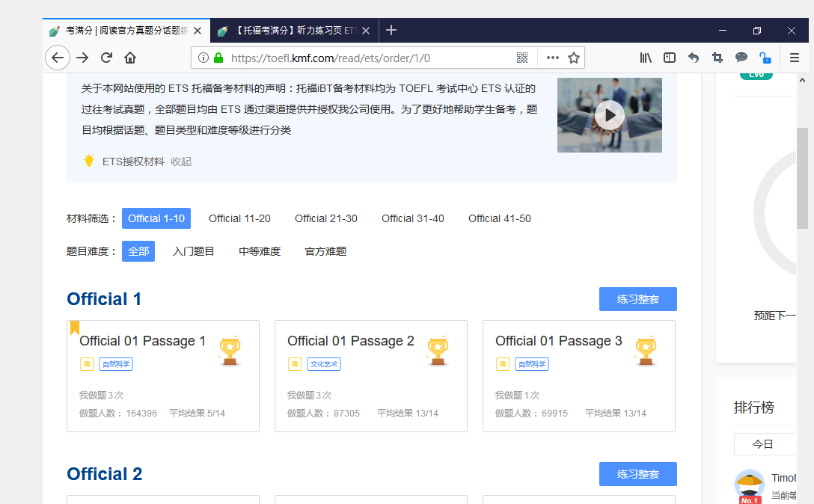Open Official 01 Passage 2 card title
Viewport: 814px width, 504px height.
pyautogui.click(x=350, y=341)
